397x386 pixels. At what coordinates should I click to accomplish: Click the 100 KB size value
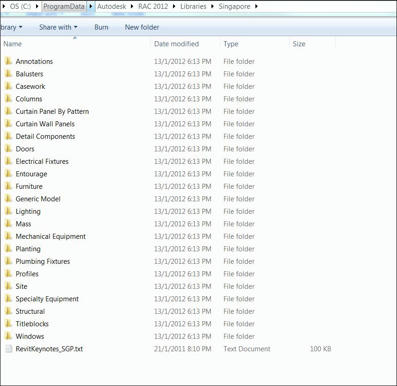(320, 349)
